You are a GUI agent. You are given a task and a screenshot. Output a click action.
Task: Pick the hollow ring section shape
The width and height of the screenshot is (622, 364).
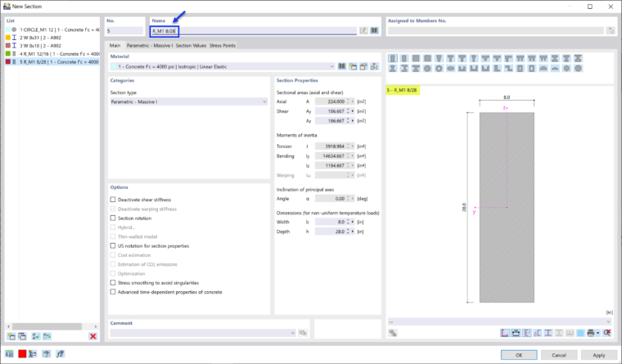[439, 69]
